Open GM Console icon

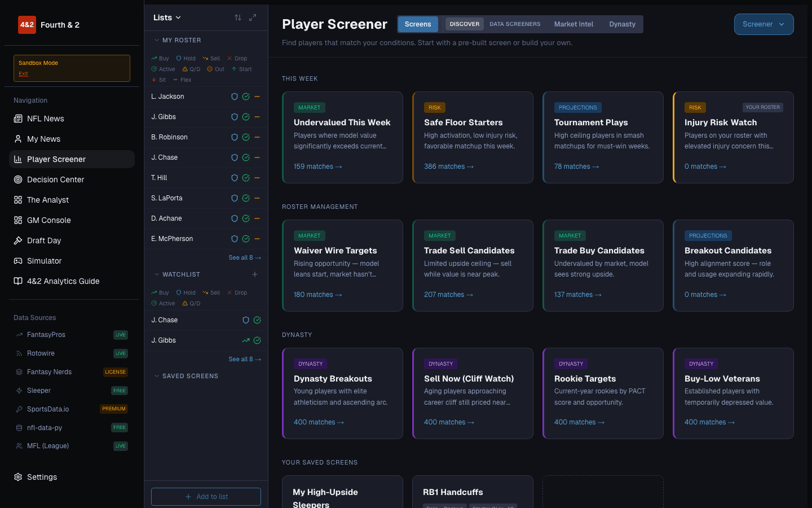18,220
